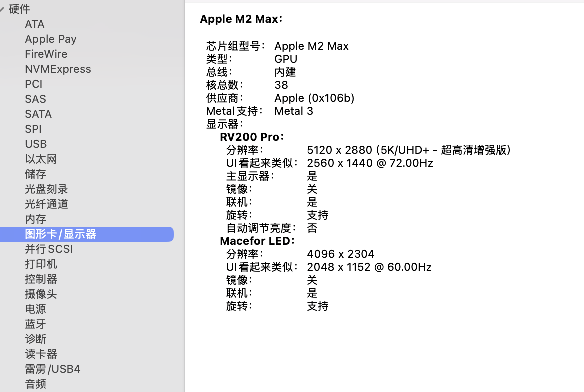
Task: Click the Metal 3 support value
Action: click(x=294, y=111)
